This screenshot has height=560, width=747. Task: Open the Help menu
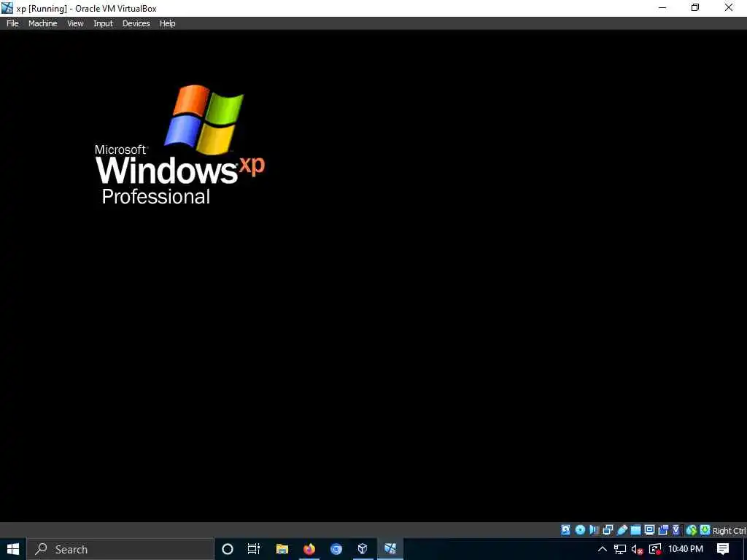tap(167, 23)
